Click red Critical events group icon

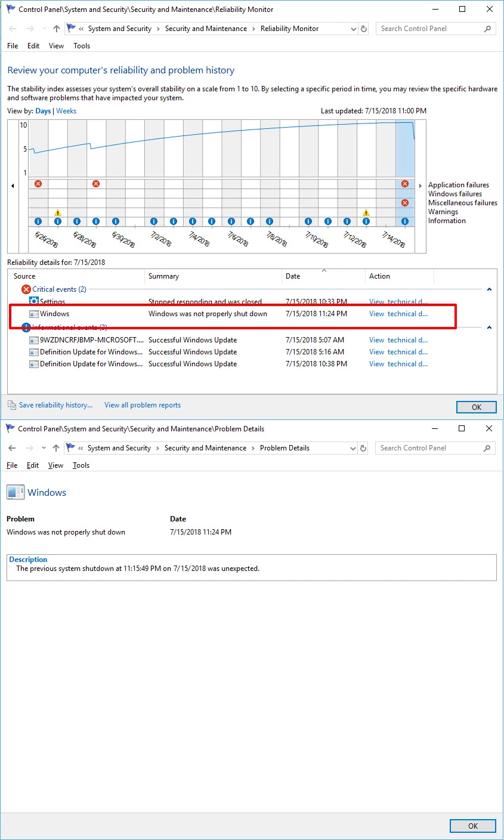[26, 289]
